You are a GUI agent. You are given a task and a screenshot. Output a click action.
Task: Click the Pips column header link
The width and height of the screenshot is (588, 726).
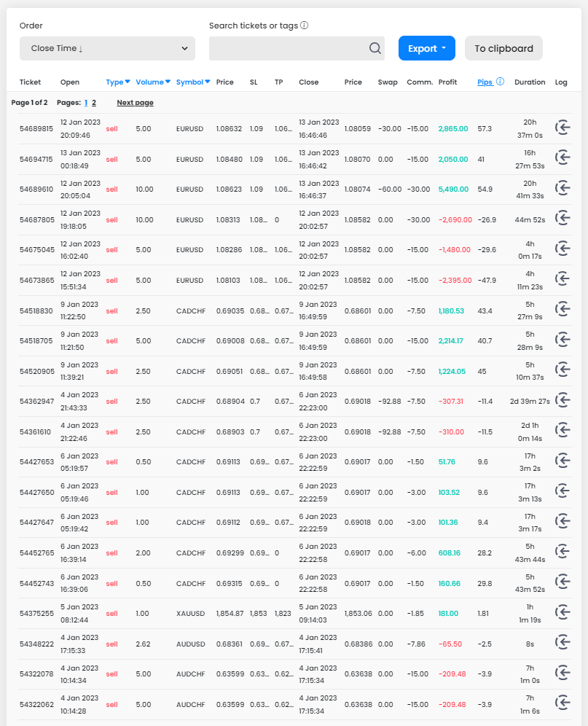pos(485,82)
